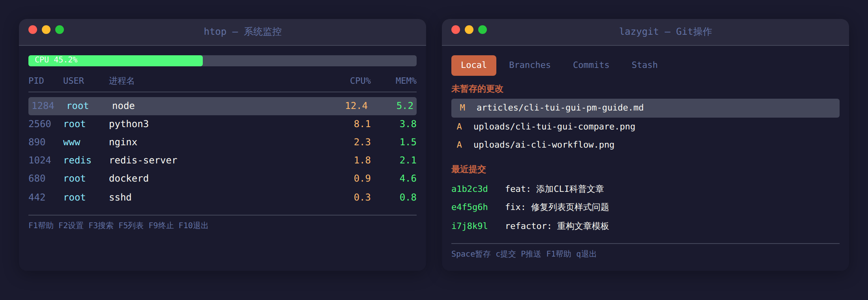Click the www user of nginx row
The height and width of the screenshot is (300, 868).
click(71, 142)
